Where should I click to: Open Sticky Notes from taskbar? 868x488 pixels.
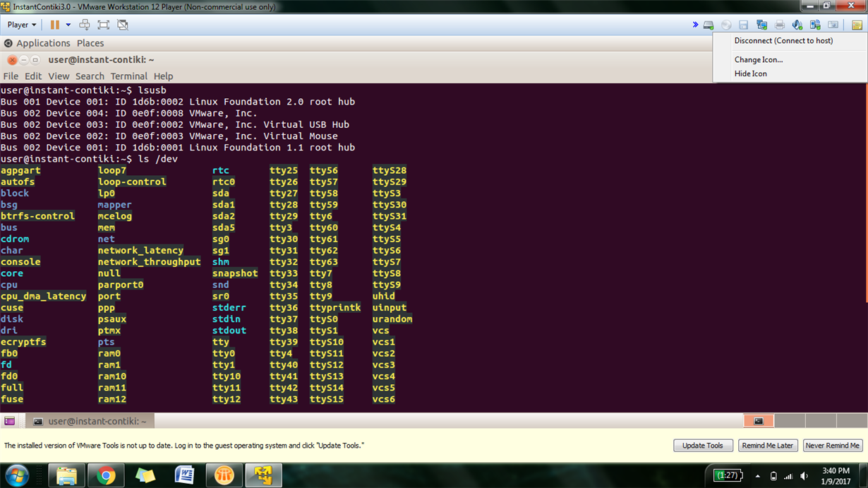(145, 475)
